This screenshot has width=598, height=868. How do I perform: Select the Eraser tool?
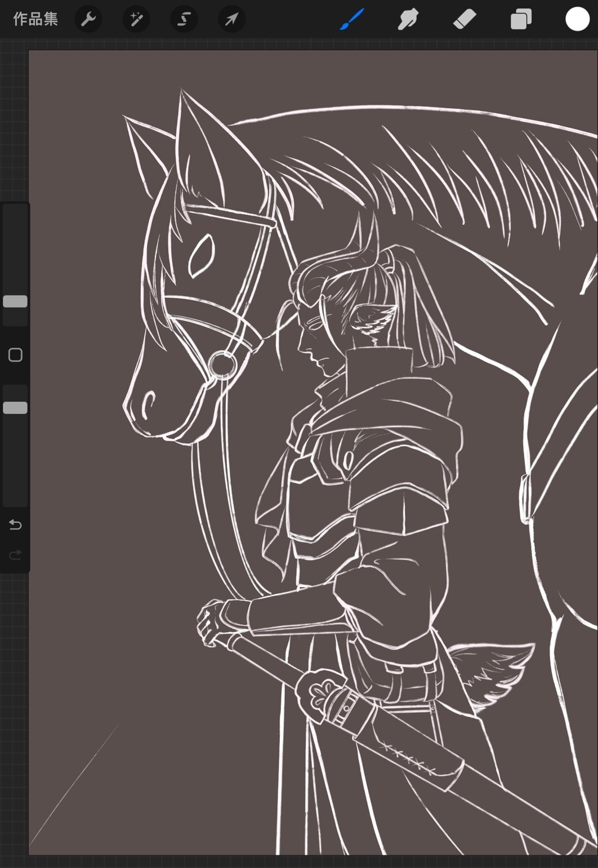465,19
